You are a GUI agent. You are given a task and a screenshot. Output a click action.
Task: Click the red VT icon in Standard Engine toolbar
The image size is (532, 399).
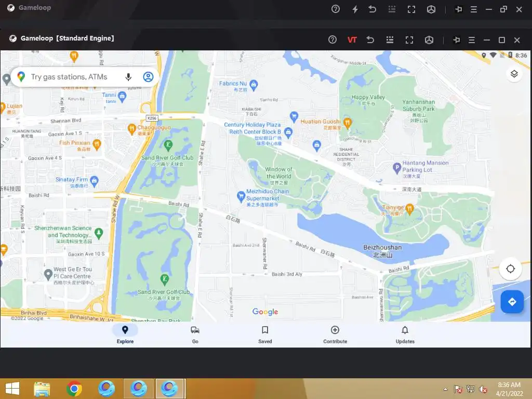(x=352, y=40)
